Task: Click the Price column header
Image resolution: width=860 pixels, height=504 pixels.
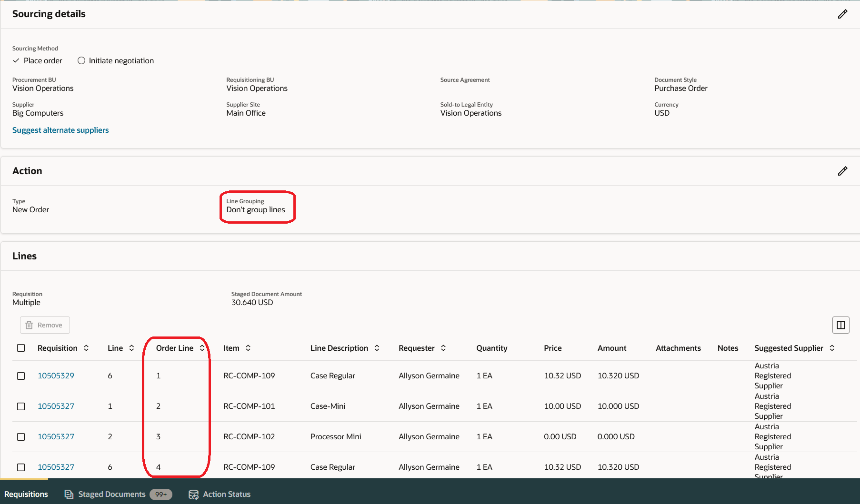Action: pos(553,348)
